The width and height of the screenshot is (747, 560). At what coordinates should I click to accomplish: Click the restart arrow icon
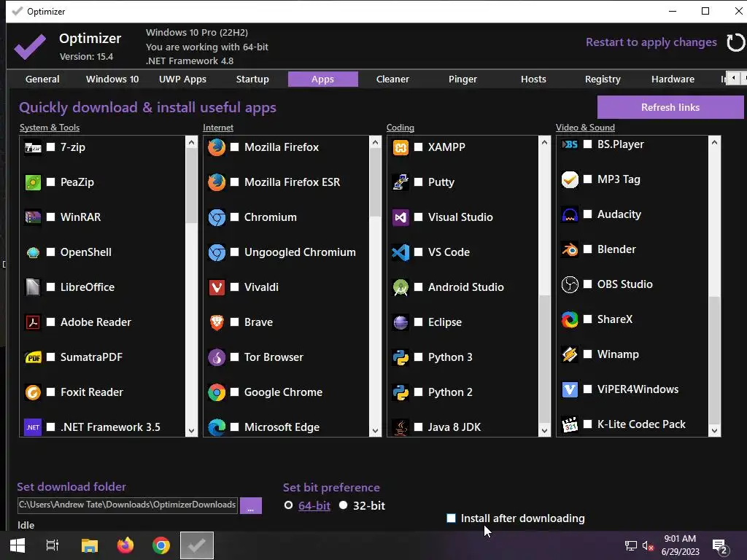pyautogui.click(x=735, y=43)
